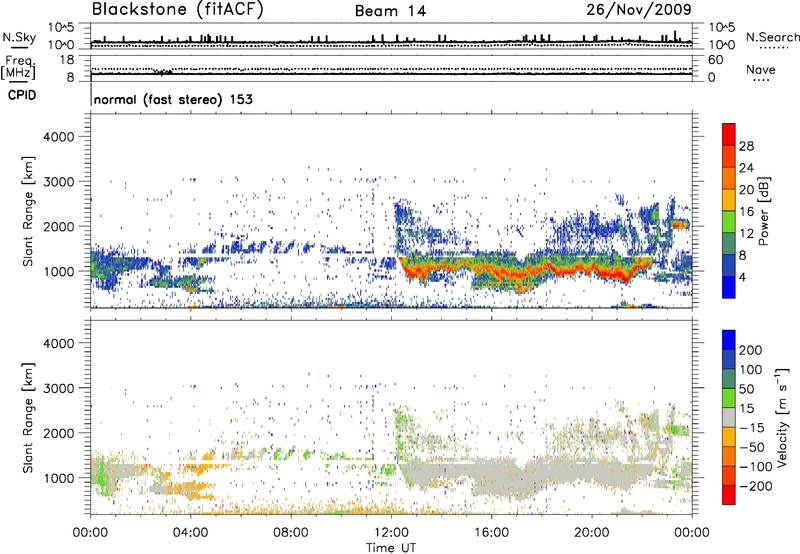Click the 12:00 time tick label
800x554 pixels.
pos(391,533)
